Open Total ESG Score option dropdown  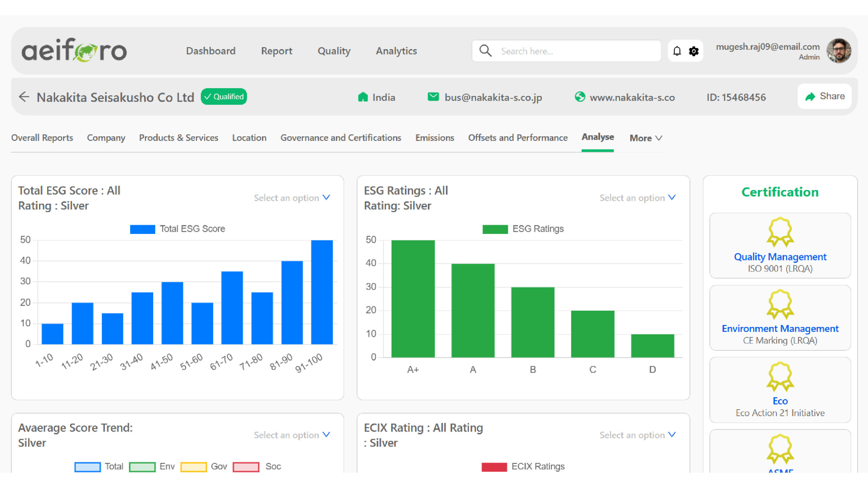click(x=292, y=198)
